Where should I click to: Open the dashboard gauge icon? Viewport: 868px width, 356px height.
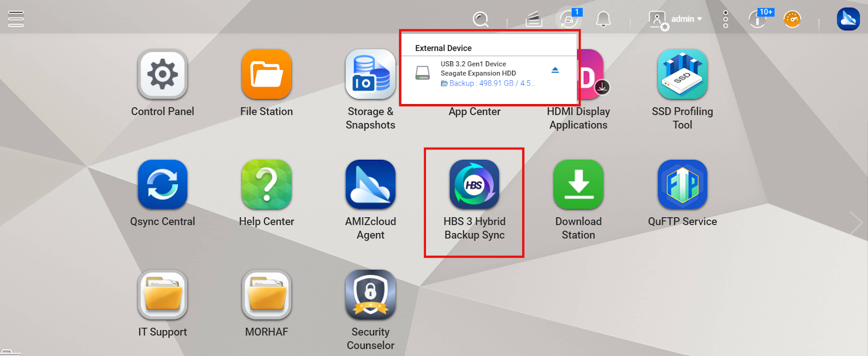[x=792, y=19]
